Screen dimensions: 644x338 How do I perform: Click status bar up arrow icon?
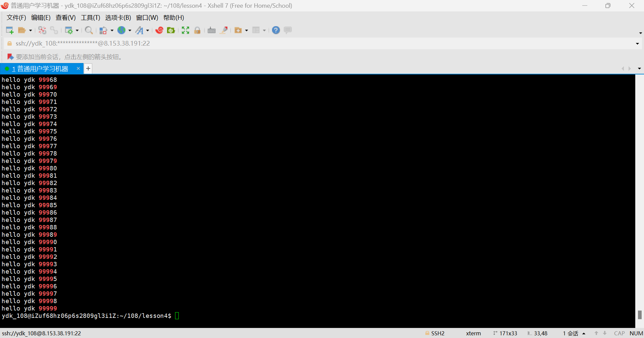coord(596,333)
